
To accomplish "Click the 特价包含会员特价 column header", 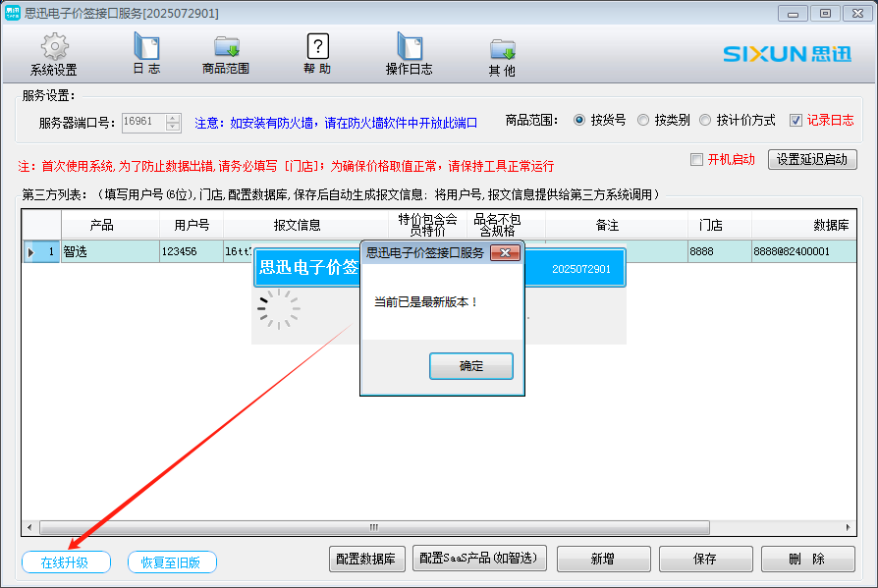I will tap(427, 225).
